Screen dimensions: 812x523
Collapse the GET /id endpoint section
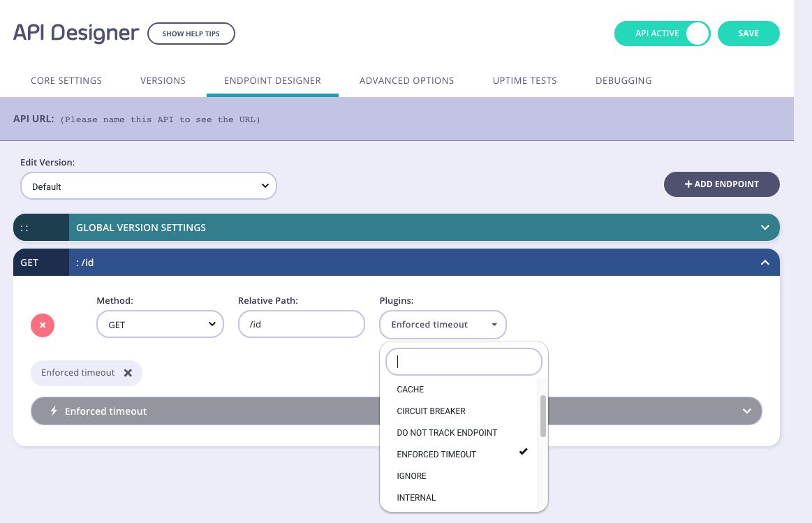[x=765, y=263]
